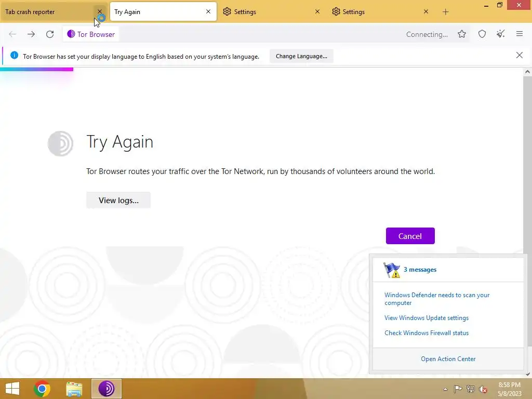Click the Action Center flag in tray
Image resolution: width=532 pixels, height=399 pixels.
click(458, 389)
